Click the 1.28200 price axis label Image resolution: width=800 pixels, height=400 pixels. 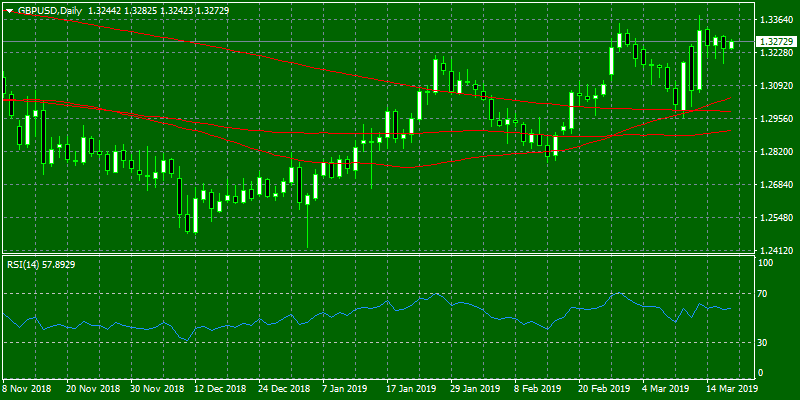[x=776, y=152]
